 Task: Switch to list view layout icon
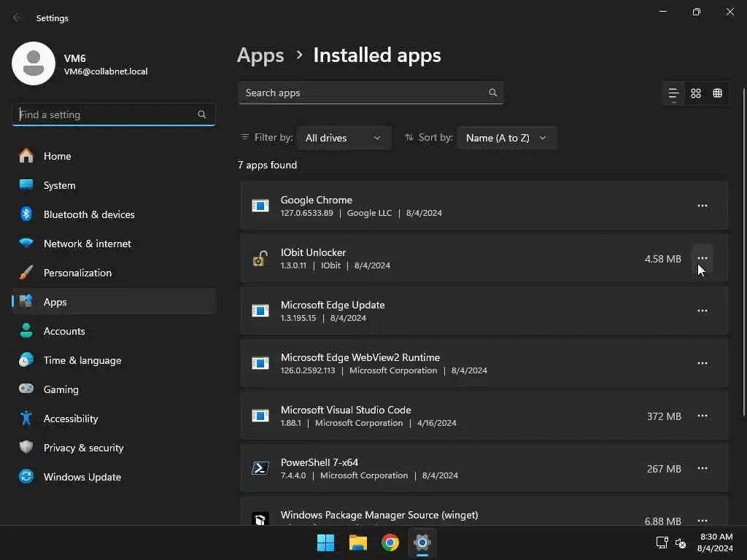coord(673,93)
